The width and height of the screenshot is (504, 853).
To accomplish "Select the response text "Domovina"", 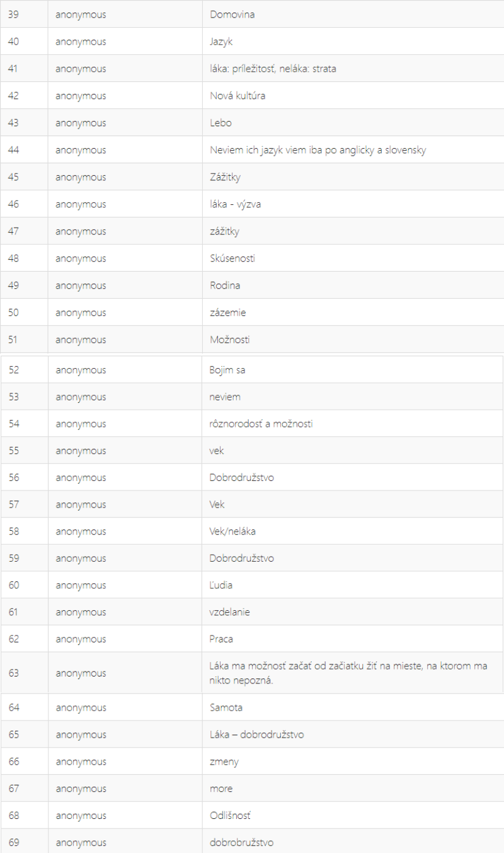I will click(x=232, y=15).
